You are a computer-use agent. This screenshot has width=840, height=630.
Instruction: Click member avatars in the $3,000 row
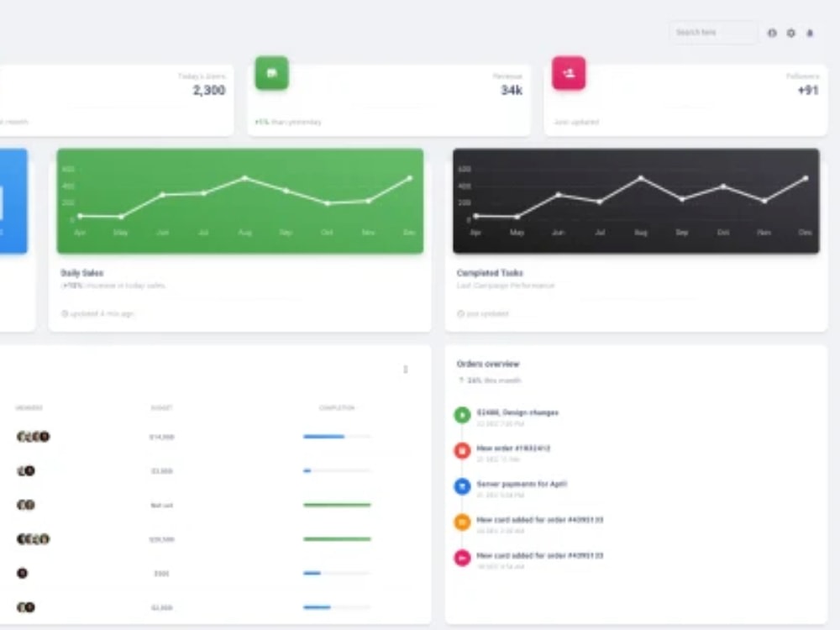(x=26, y=471)
